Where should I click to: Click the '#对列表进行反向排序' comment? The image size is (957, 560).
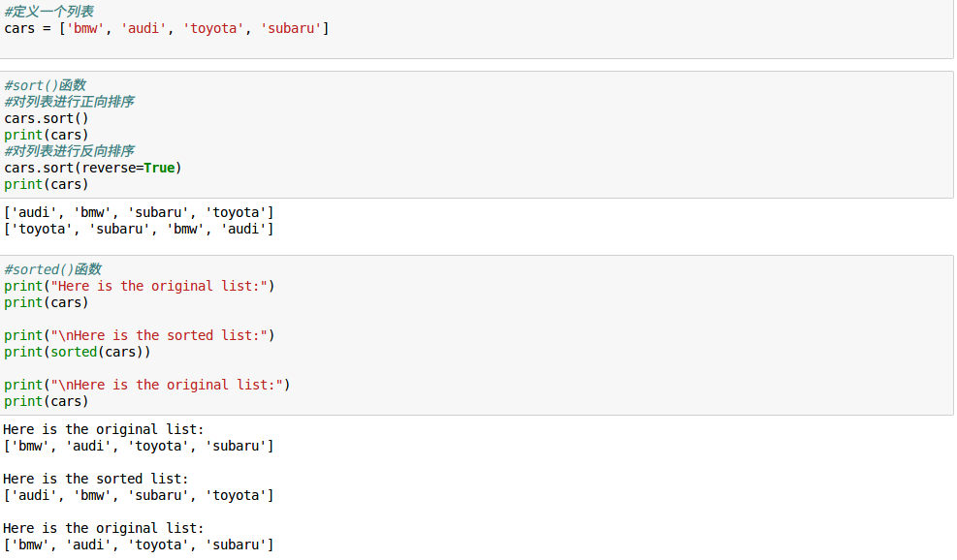tap(69, 151)
